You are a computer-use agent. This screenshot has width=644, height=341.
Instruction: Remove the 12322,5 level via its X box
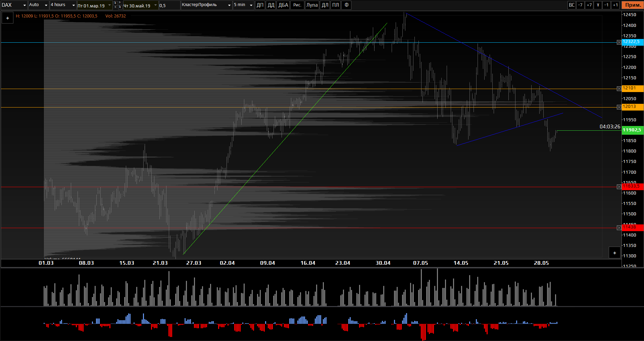click(619, 42)
